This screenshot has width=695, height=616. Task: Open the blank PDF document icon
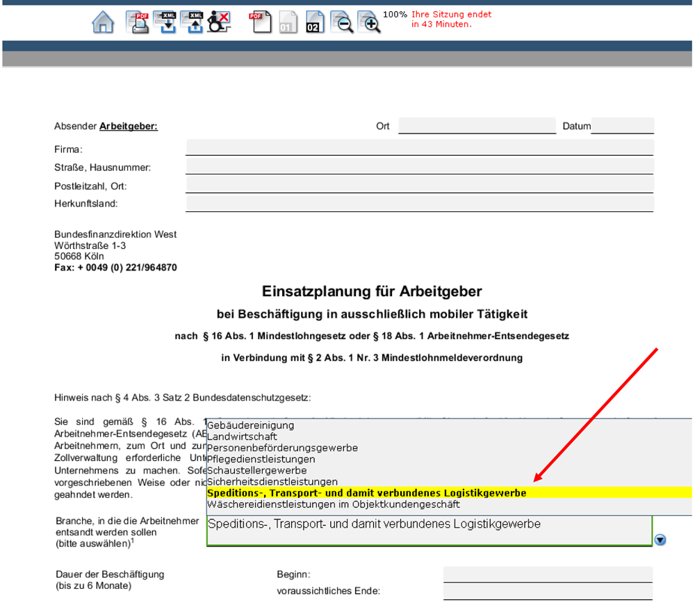[x=260, y=23]
